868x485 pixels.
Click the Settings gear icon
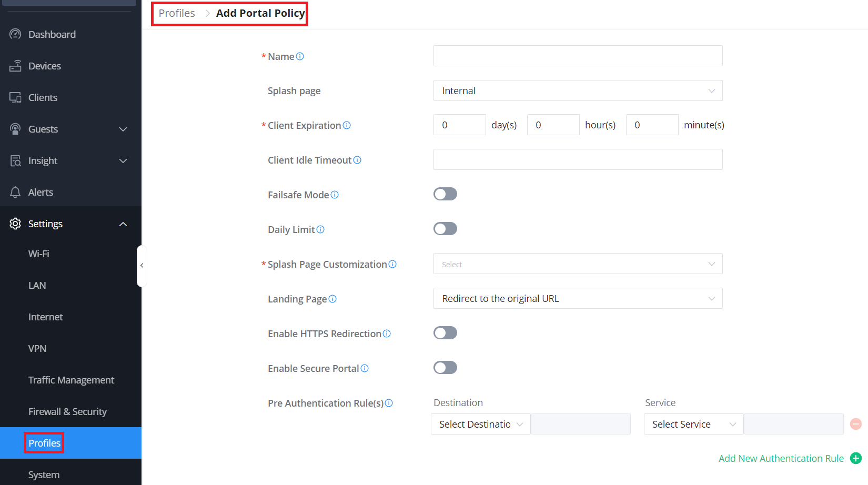[x=15, y=223]
